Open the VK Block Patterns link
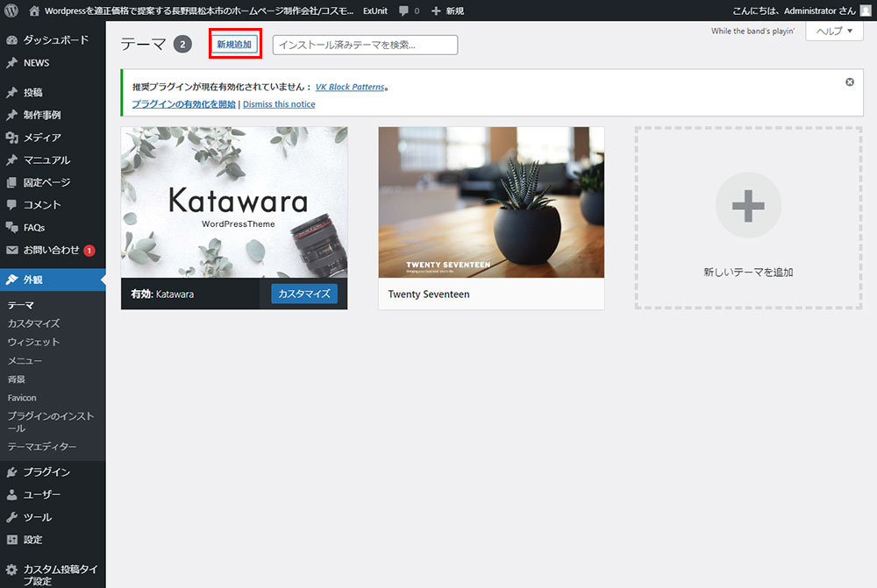The width and height of the screenshot is (877, 588). (x=350, y=88)
